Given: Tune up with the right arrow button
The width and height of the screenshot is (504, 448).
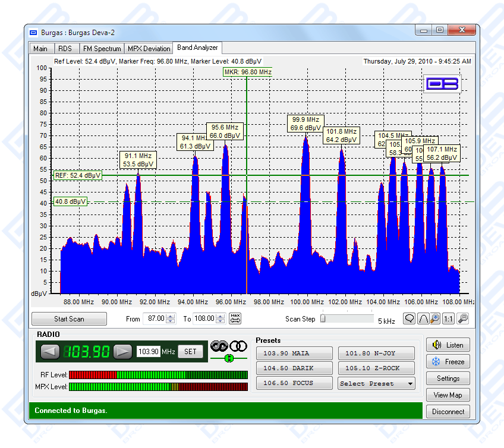Looking at the screenshot, I should coord(122,352).
